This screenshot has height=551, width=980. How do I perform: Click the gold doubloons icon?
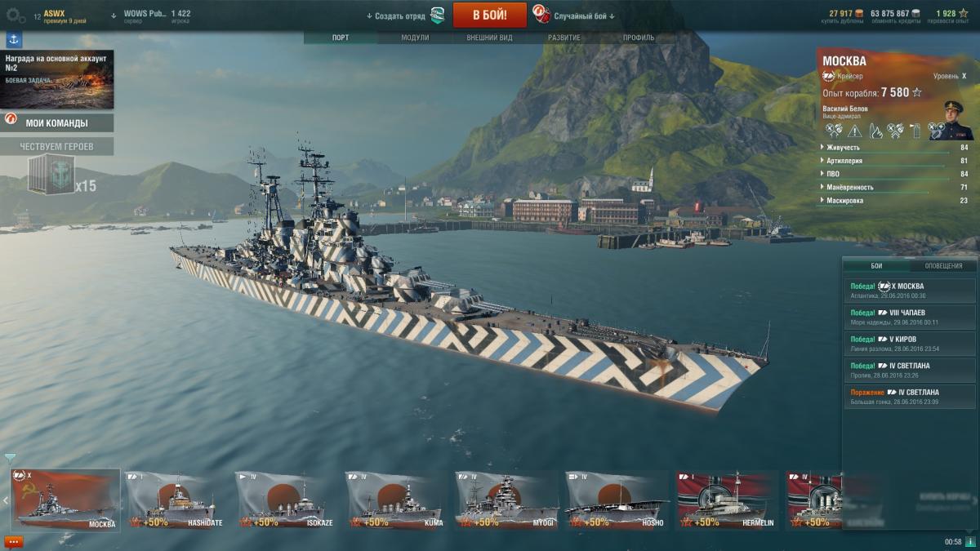pyautogui.click(x=860, y=13)
